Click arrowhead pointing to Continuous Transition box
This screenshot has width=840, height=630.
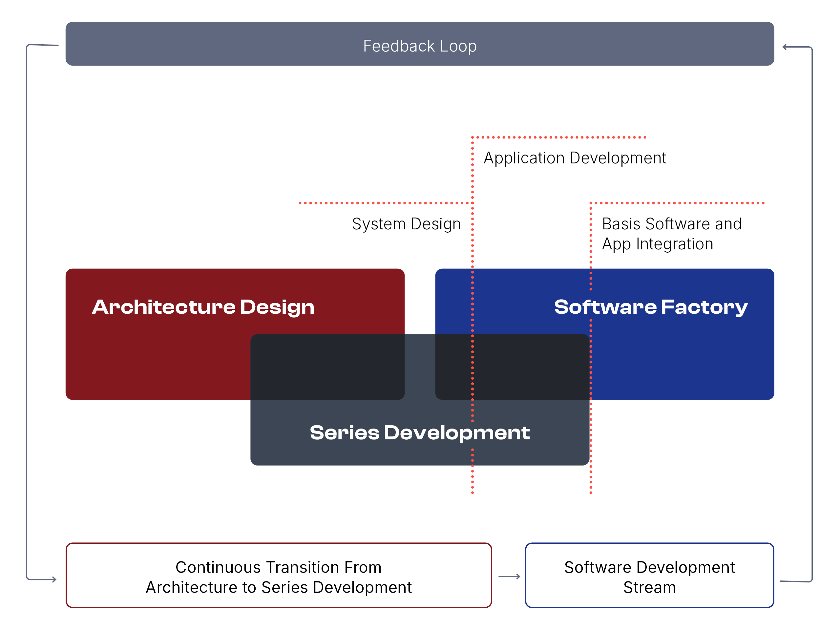(53, 579)
